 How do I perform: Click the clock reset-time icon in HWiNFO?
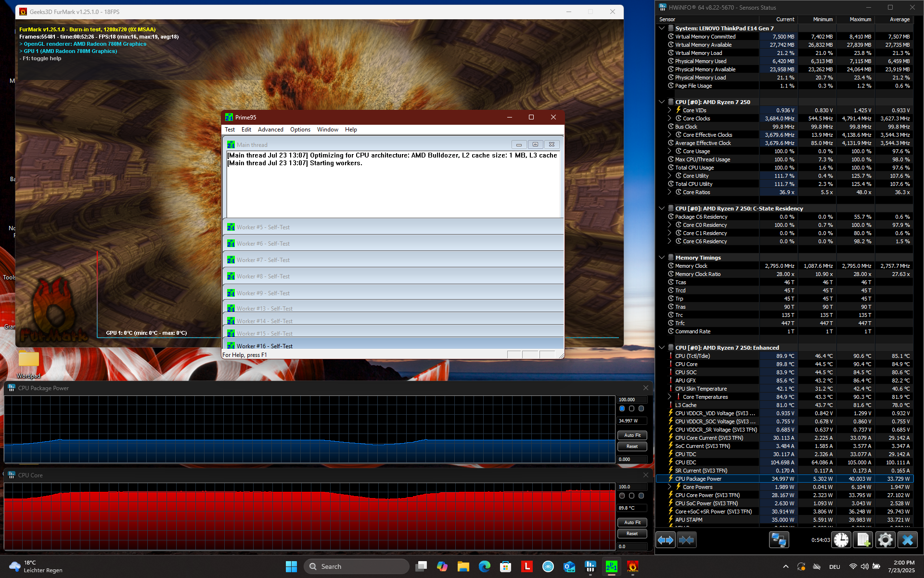[841, 540]
